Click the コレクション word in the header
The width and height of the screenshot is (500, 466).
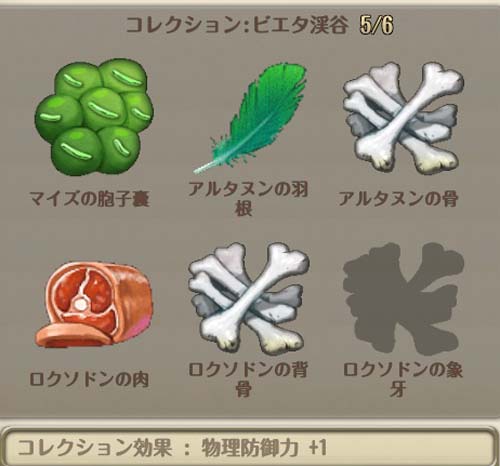coord(185,25)
